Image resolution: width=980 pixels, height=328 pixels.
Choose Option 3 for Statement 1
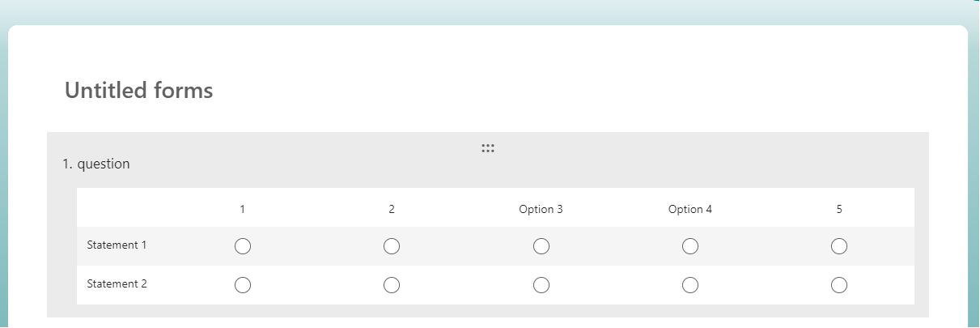(541, 246)
